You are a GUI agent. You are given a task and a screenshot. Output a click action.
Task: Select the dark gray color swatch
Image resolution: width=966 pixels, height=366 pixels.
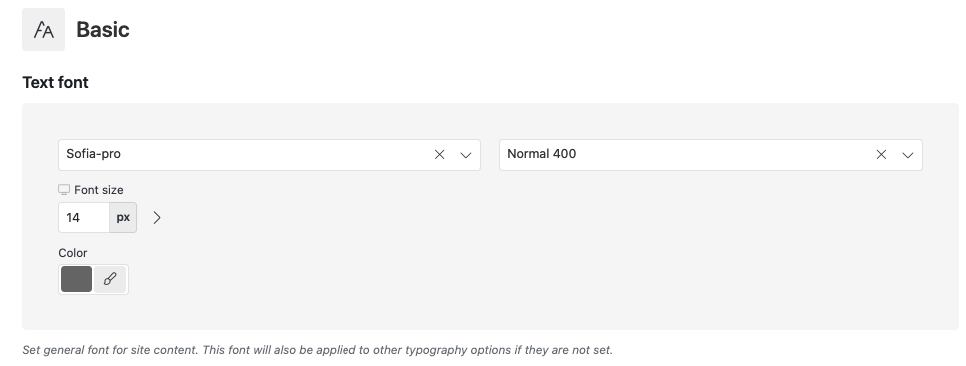tap(76, 279)
